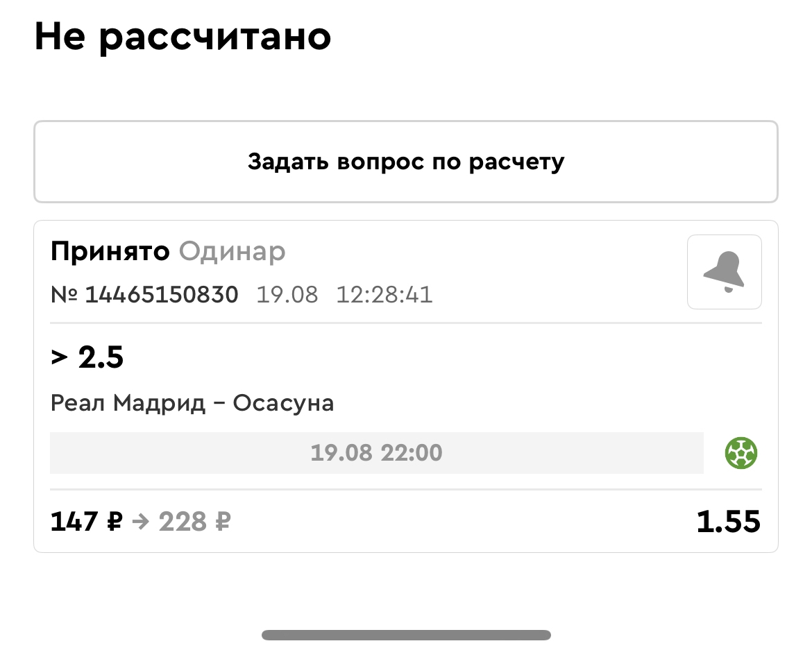
Task: Toggle the bell notification for this bet
Action: click(x=724, y=272)
